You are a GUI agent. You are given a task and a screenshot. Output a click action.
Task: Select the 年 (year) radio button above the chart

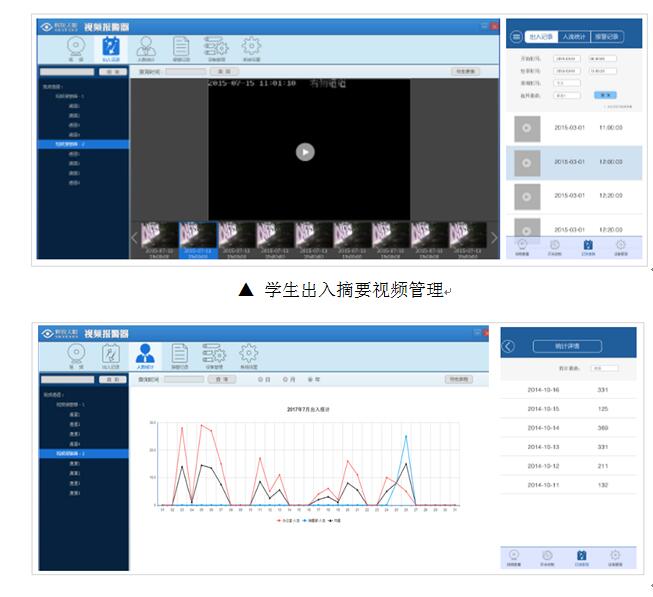(310, 380)
